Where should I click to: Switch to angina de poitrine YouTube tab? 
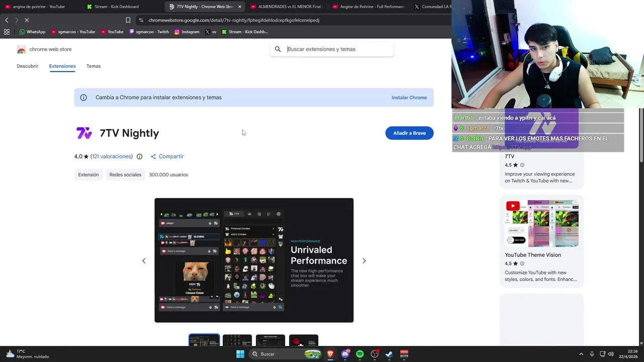coord(38,7)
